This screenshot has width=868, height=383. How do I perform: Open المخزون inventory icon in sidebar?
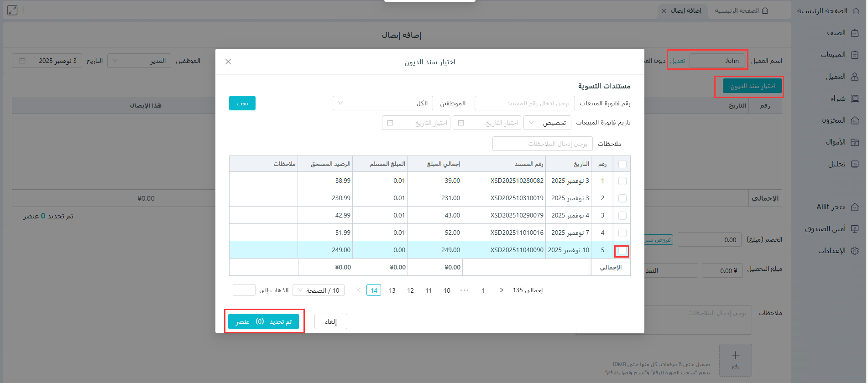click(x=855, y=120)
